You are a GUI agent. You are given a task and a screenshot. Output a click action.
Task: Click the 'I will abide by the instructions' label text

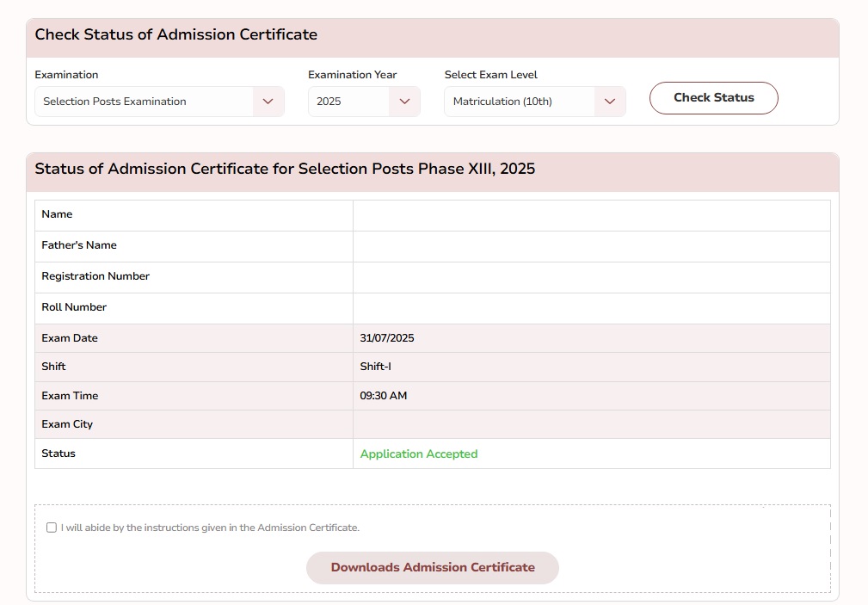coord(210,528)
